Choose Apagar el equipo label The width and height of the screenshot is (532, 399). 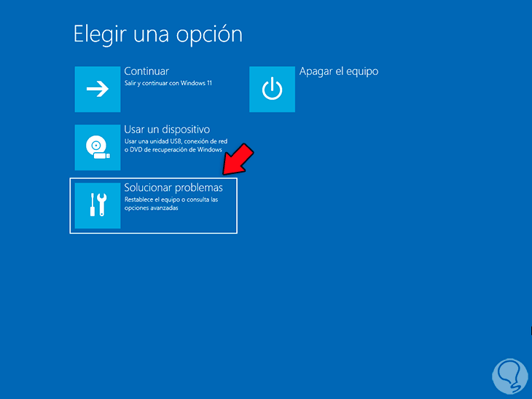click(x=339, y=71)
